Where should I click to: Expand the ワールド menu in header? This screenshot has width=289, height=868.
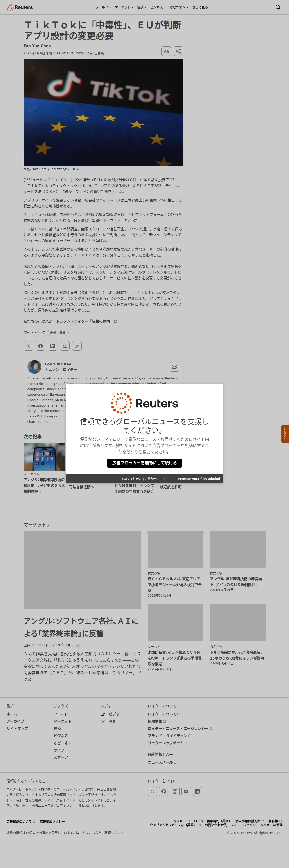pos(103,7)
